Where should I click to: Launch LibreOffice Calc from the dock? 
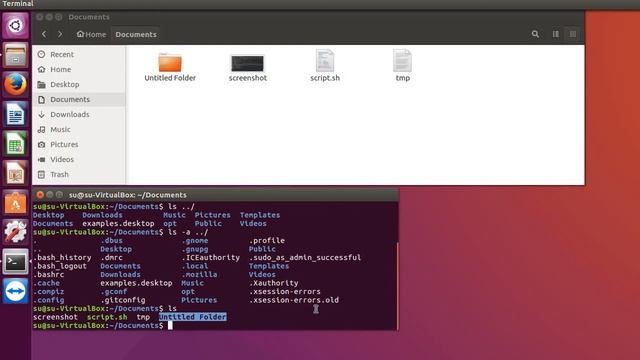click(x=16, y=143)
